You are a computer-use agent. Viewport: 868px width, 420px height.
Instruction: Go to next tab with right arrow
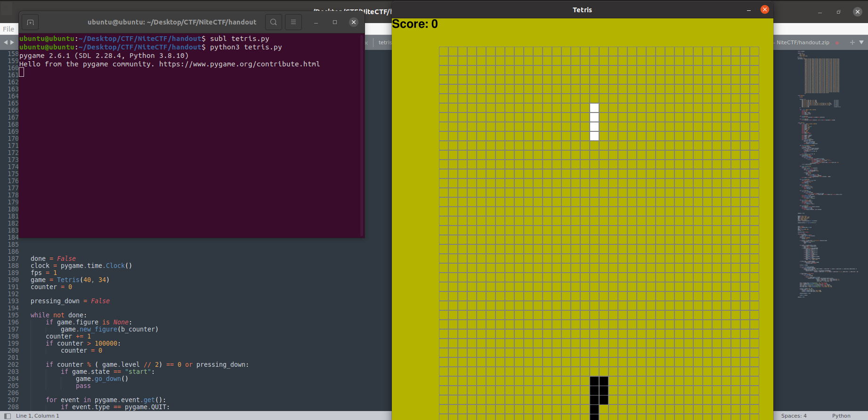(12, 42)
